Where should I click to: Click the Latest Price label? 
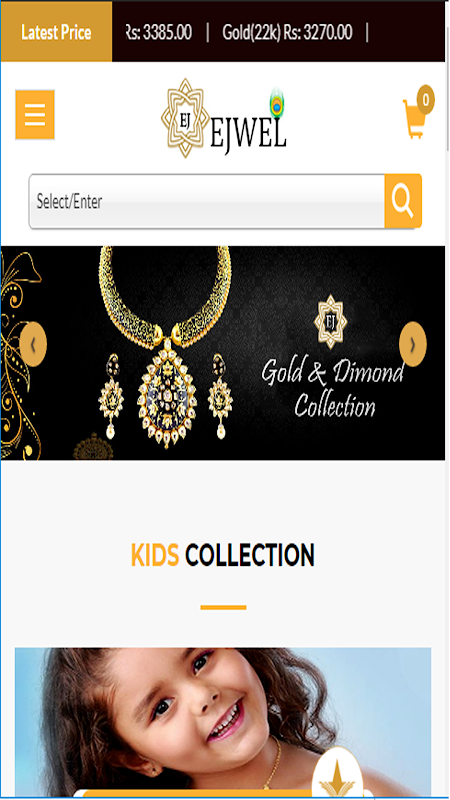pos(56,32)
